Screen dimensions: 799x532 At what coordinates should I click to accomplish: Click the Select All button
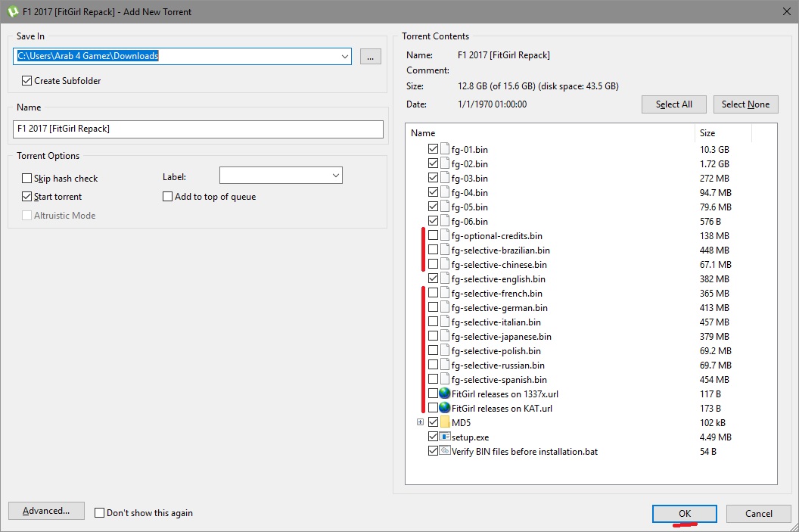pos(673,104)
